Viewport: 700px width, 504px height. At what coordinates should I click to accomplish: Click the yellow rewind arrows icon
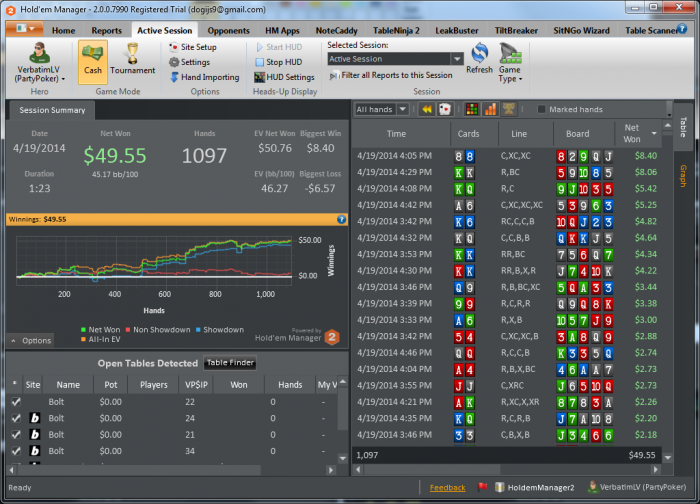tap(427, 109)
